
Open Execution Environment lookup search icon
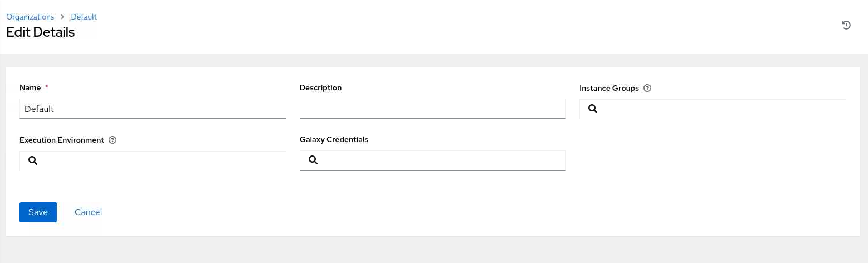pyautogui.click(x=33, y=160)
